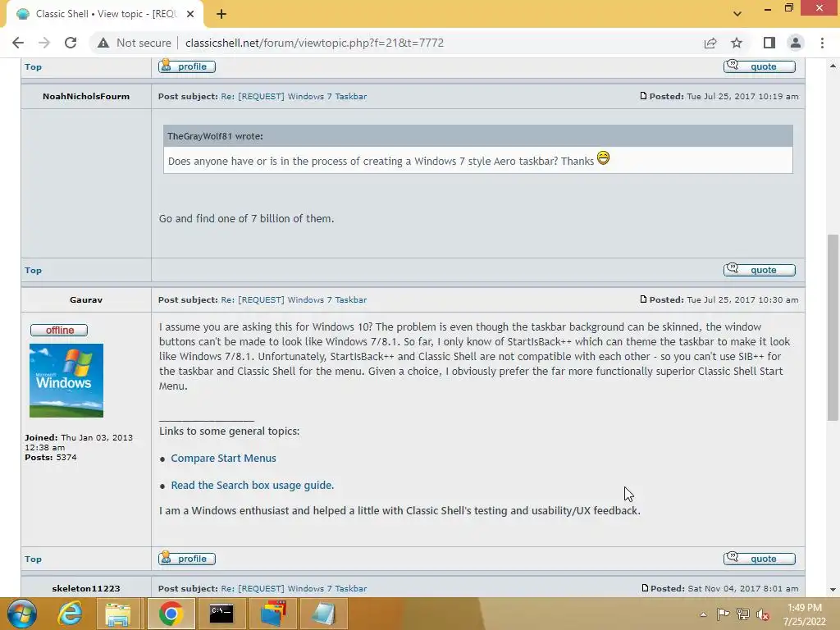The width and height of the screenshot is (840, 630).
Task: Click the page scrollbar thumb
Action: pos(833,326)
